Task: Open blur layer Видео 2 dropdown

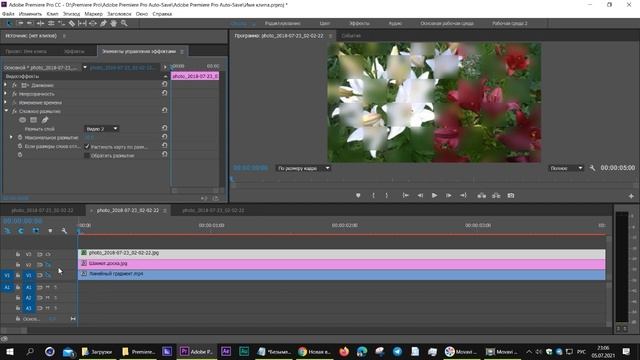Action: (102, 129)
